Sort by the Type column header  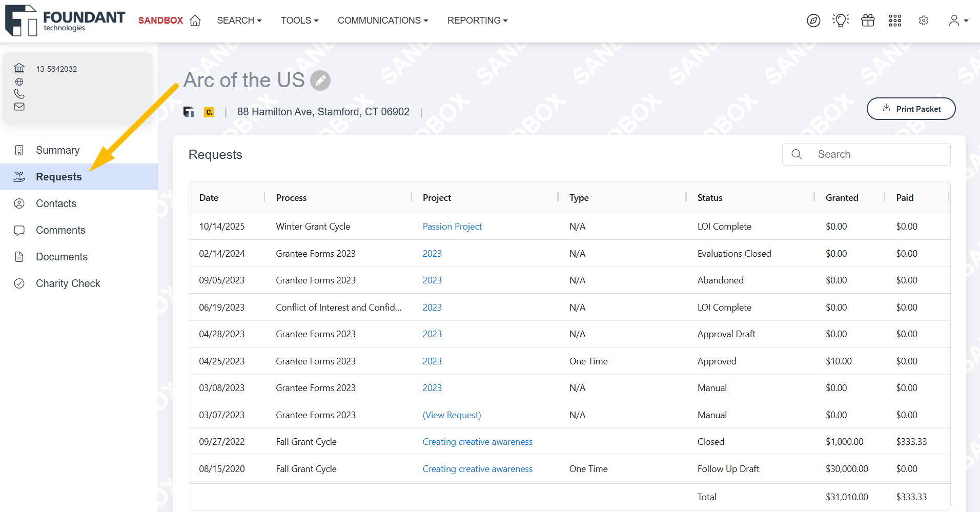pos(579,198)
